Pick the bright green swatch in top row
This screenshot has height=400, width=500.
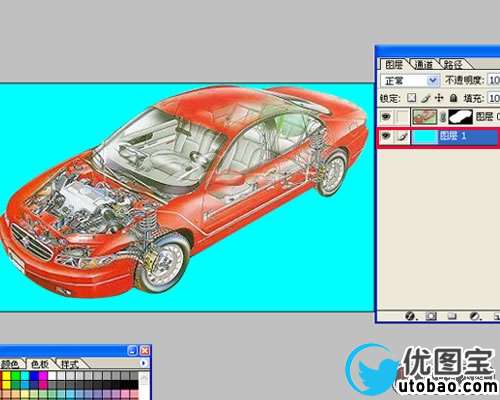[x=16, y=376]
